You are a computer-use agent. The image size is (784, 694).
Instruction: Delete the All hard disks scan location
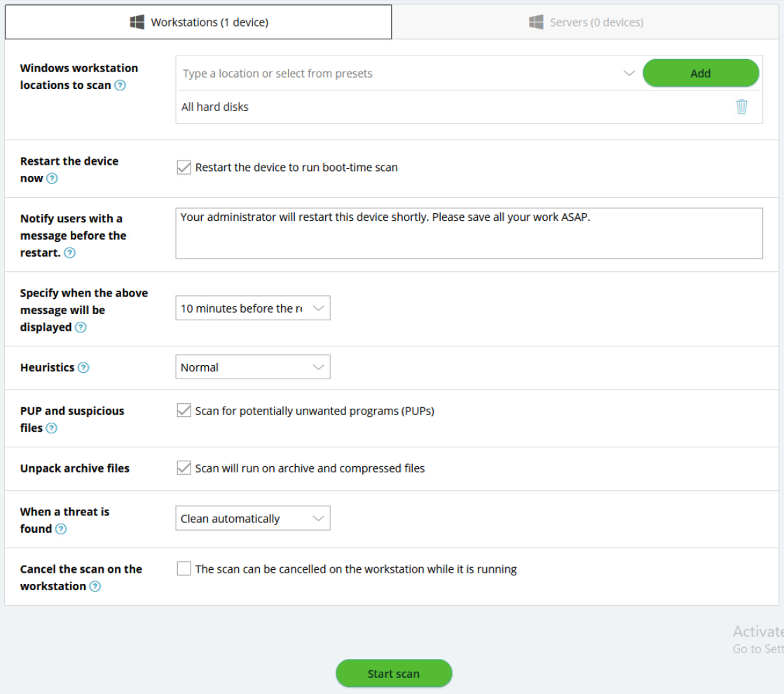743,107
